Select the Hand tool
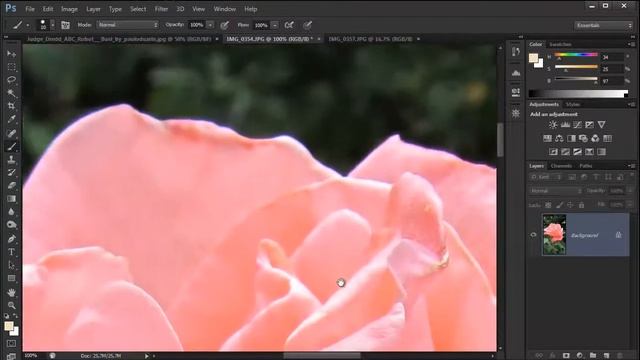This screenshot has height=360, width=640. pos(11,292)
